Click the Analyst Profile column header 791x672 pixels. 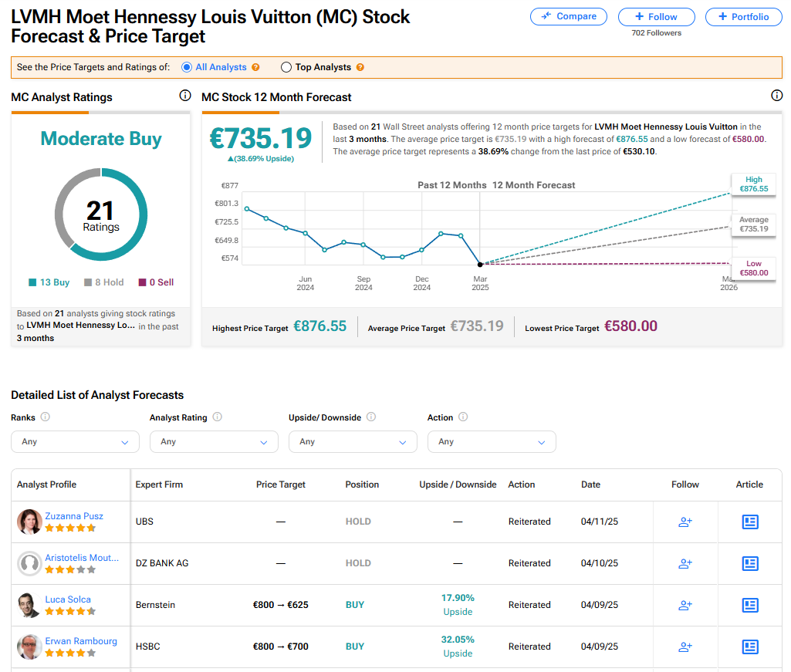[46, 485]
